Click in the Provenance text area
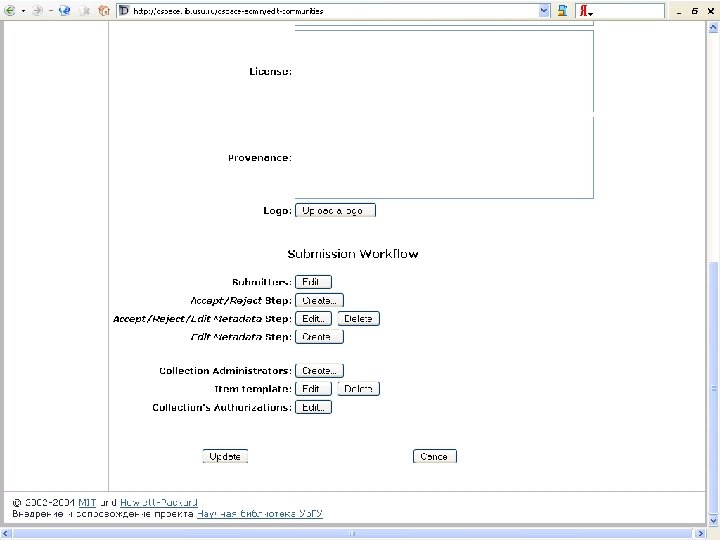This screenshot has height=540, width=720. pos(444,158)
